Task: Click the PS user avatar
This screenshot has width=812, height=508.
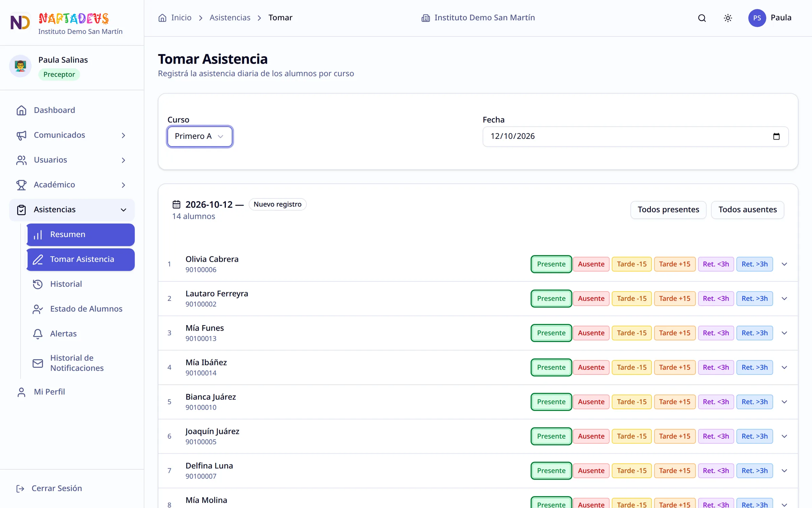Action: tap(757, 18)
